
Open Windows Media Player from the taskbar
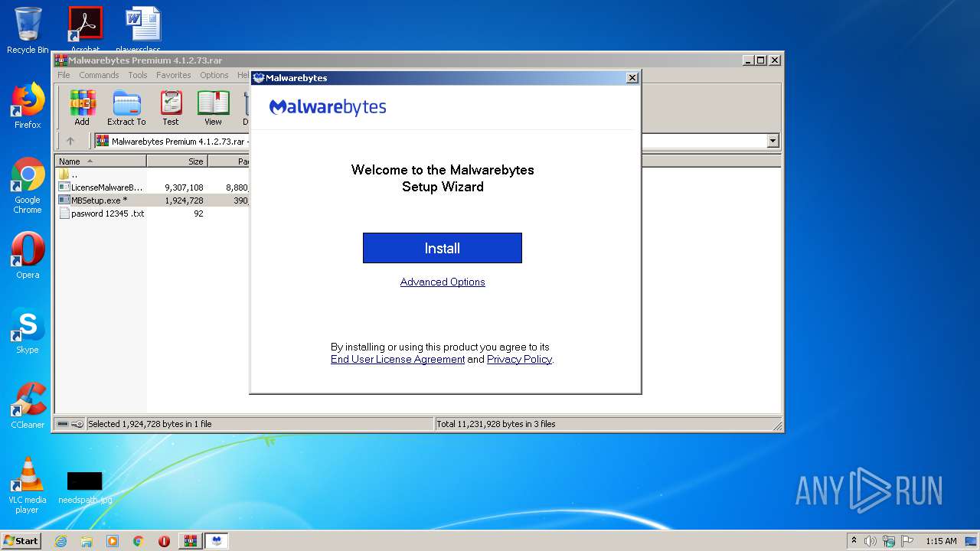tap(113, 541)
